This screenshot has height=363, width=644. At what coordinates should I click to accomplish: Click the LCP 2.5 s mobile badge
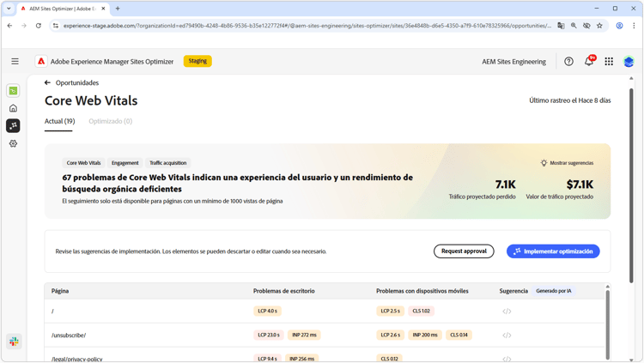[x=390, y=311]
